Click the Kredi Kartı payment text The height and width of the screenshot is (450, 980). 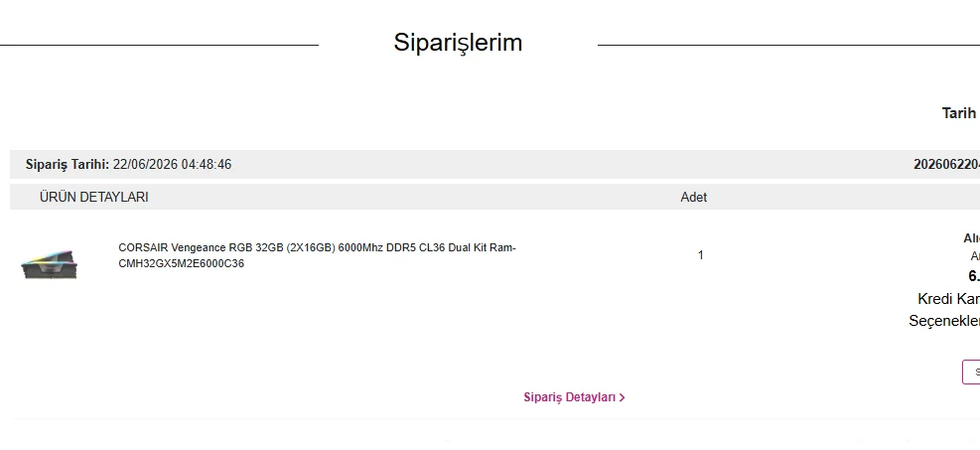tap(949, 299)
